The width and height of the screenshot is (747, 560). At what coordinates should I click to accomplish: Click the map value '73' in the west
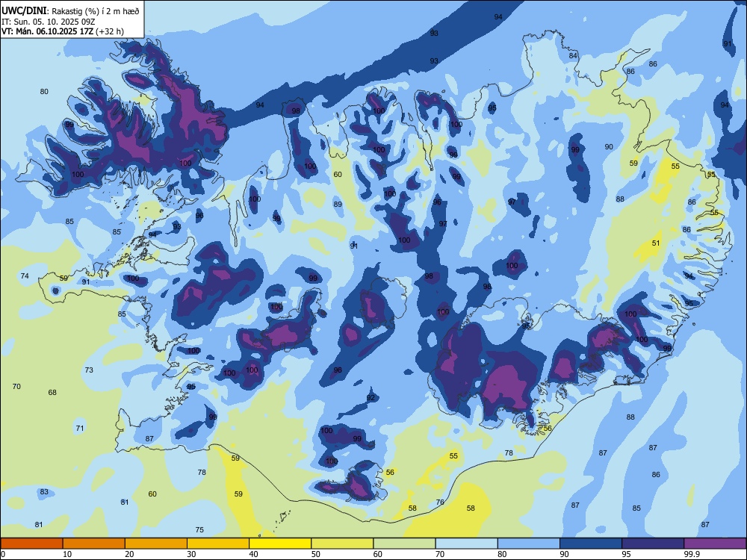[89, 370]
